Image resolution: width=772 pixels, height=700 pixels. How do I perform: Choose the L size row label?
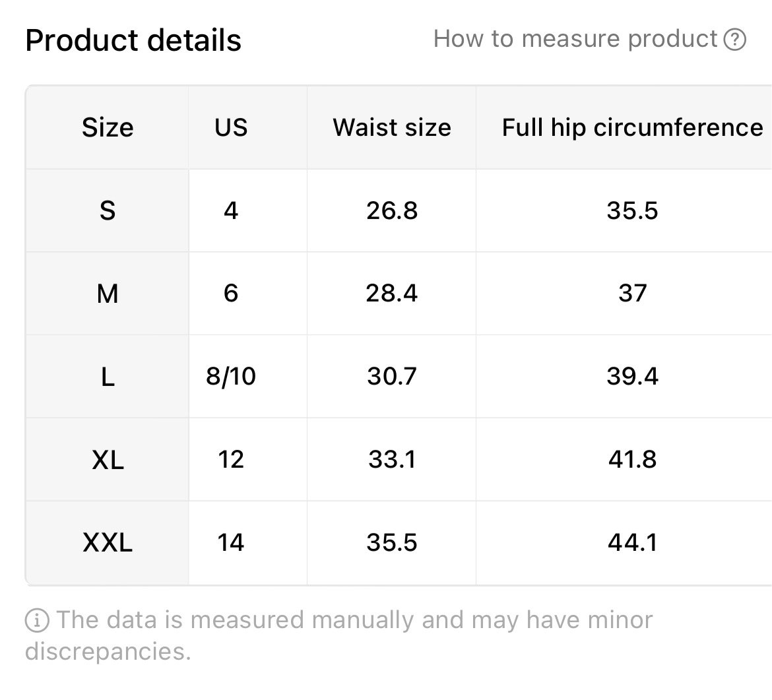(108, 377)
